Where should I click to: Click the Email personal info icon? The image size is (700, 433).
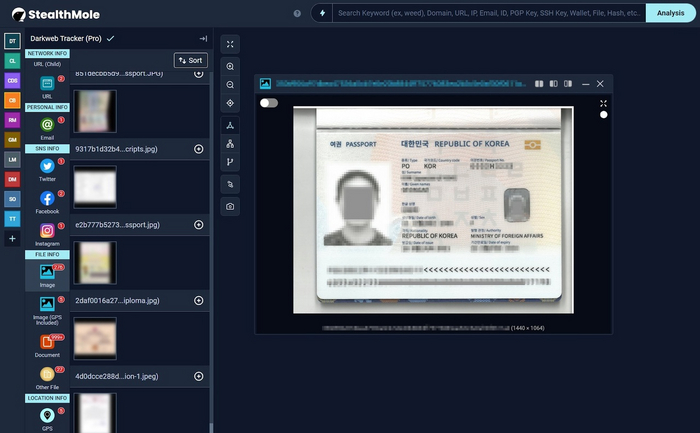[x=47, y=124]
